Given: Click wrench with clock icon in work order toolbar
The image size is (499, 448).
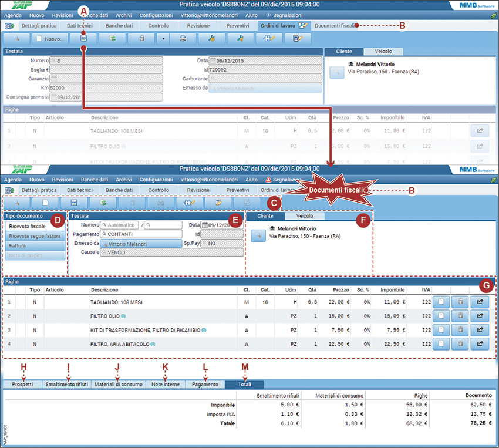Looking at the screenshot, I should (x=211, y=39).
